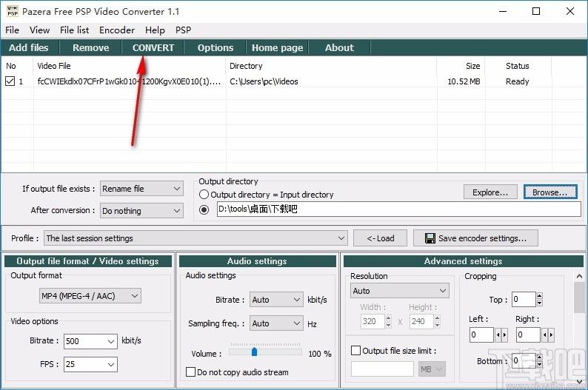This screenshot has height=390, width=588.
Task: Uncheck the checkbox for file row 1
Action: (10, 81)
